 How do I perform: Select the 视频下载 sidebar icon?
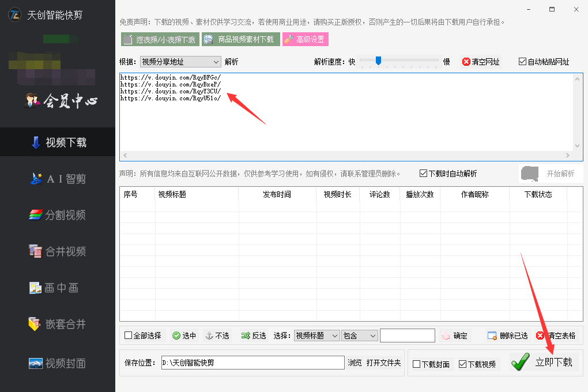pyautogui.click(x=57, y=142)
